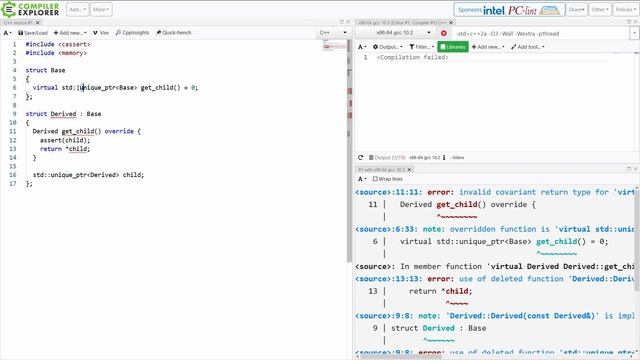
Task: Select the x86-64 gcc 10.2 compiler tab
Action: (x=402, y=22)
